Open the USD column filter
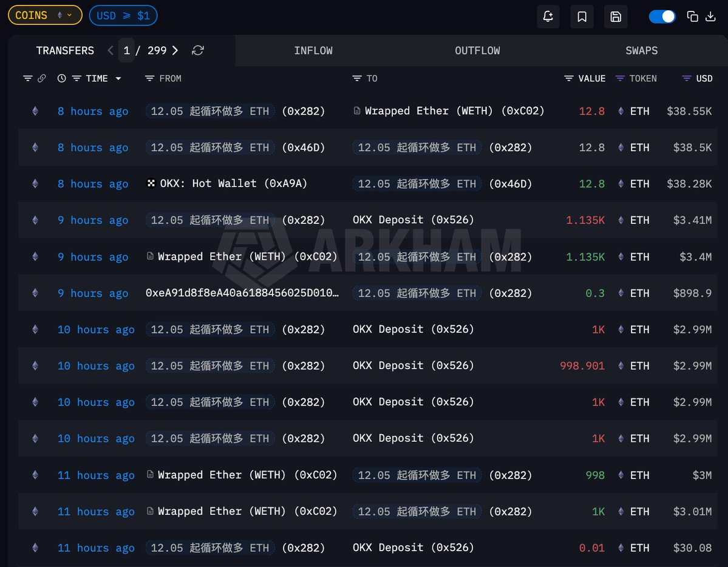Viewport: 728px width, 567px height. [687, 78]
